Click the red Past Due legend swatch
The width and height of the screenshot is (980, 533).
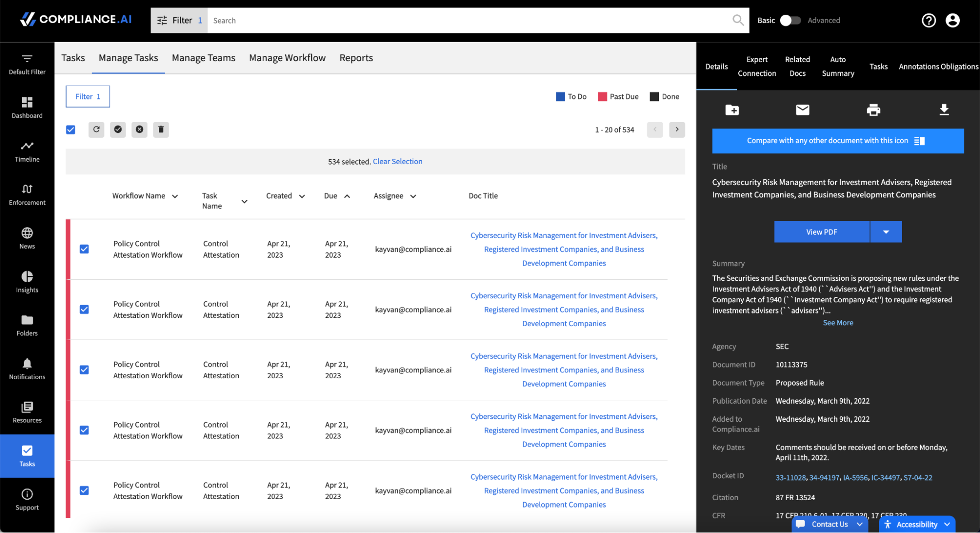click(603, 97)
